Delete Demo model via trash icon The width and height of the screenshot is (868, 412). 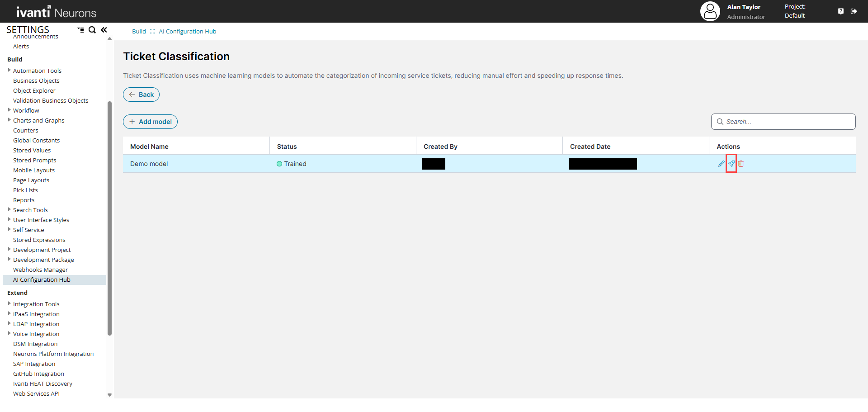click(741, 164)
